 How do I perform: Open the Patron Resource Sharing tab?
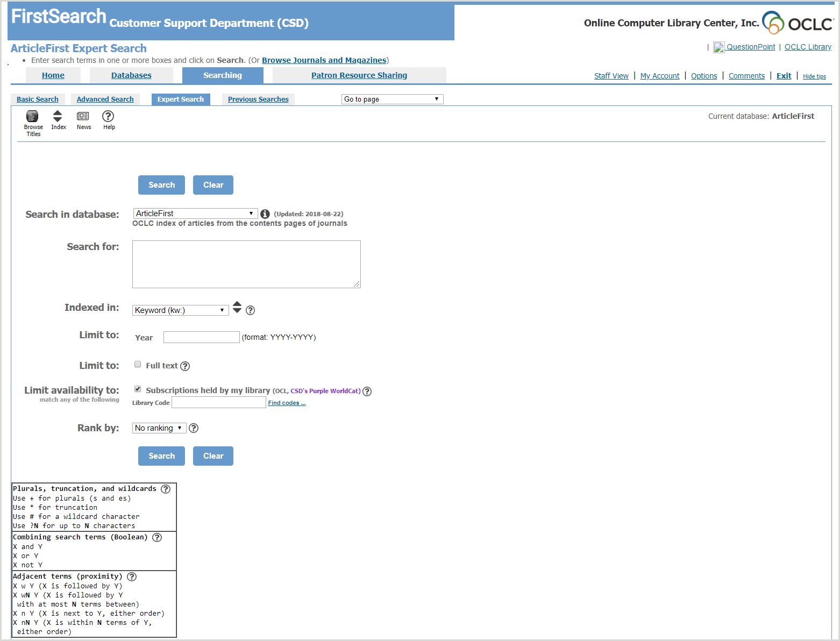(x=359, y=75)
